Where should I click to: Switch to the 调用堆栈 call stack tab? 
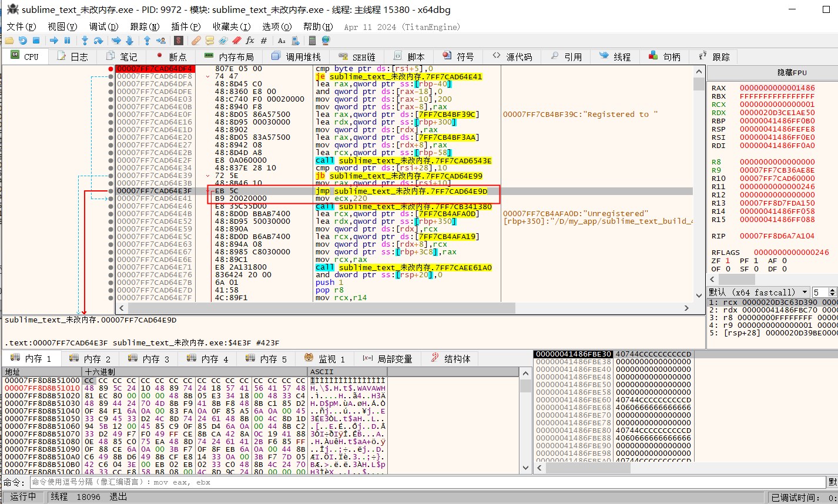point(296,56)
